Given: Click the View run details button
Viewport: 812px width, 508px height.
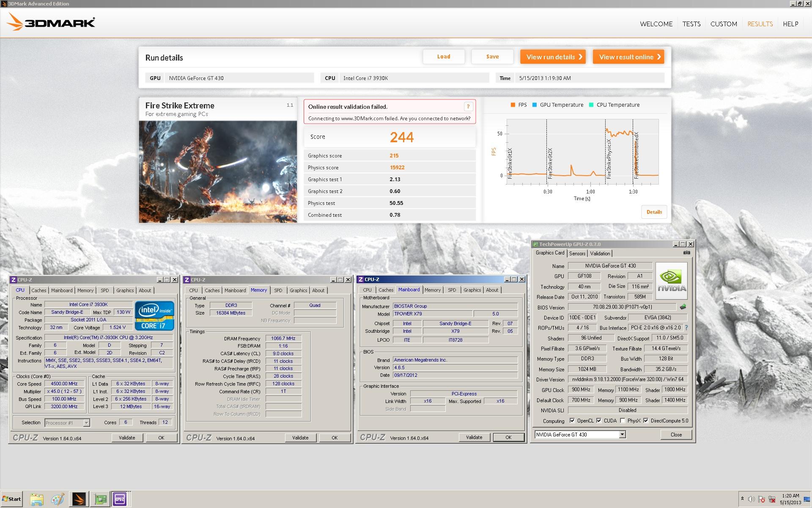Looking at the screenshot, I should coord(553,57).
